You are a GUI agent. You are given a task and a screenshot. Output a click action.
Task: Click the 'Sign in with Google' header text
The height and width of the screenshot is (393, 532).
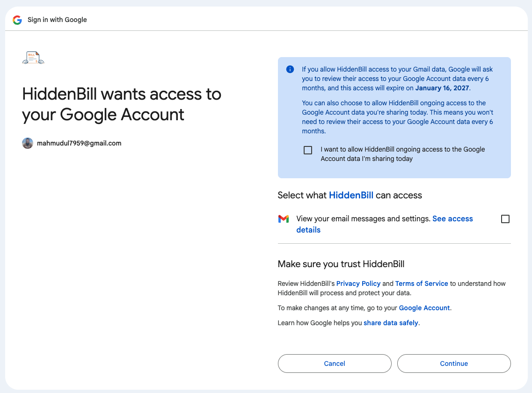click(x=57, y=20)
